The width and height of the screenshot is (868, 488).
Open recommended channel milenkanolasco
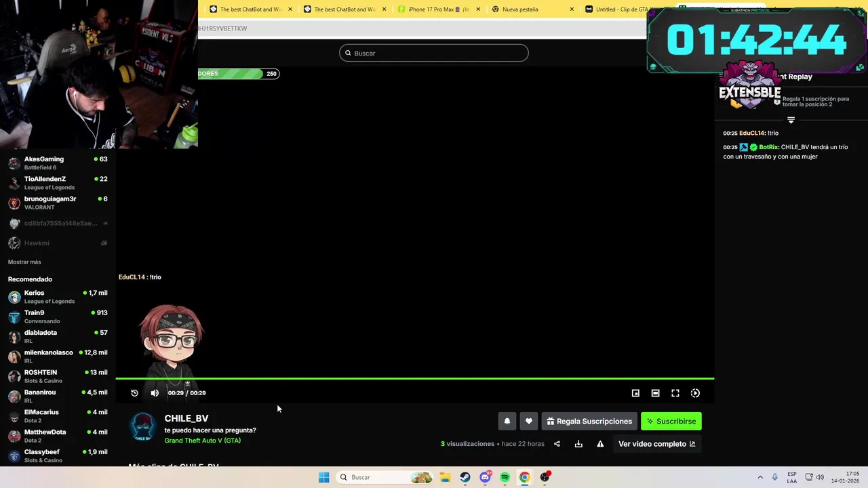click(58, 357)
